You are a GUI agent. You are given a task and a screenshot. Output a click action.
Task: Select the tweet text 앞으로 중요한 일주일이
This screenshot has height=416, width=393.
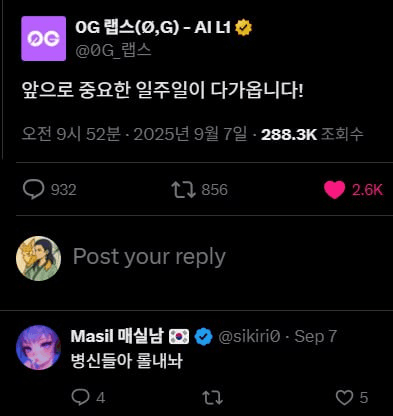113,90
